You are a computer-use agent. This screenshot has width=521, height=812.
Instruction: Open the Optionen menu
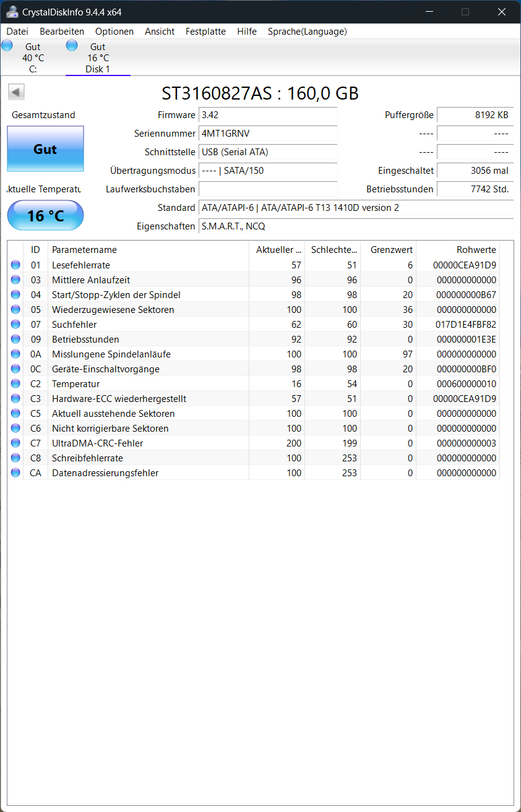[114, 32]
